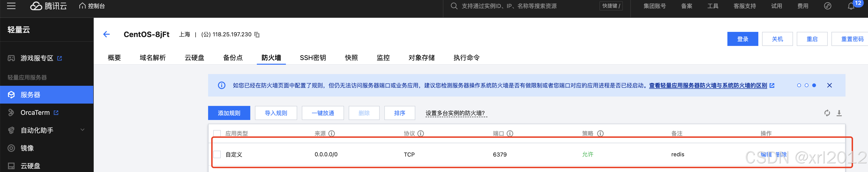Open 客服支持 menu
Screen dimensions: 868x172
[745, 6]
